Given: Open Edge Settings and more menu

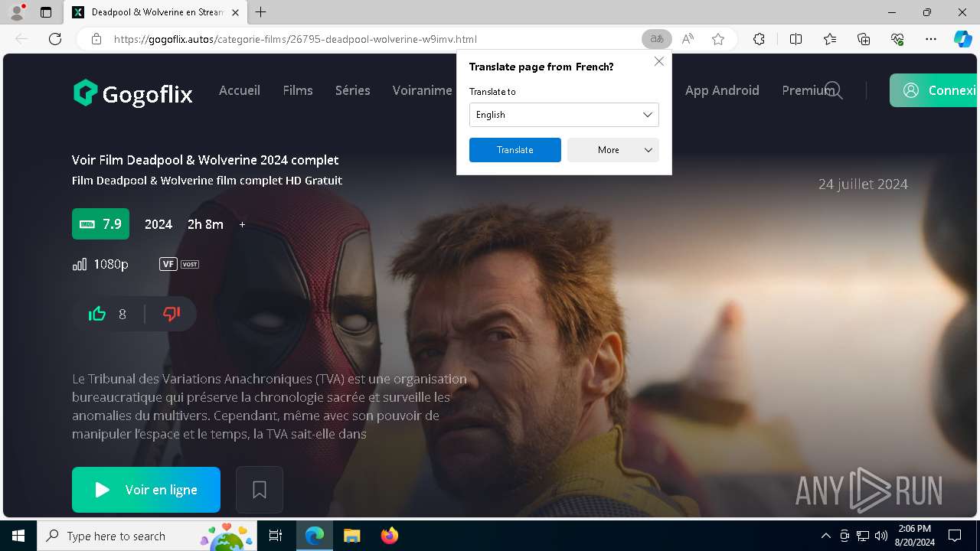Looking at the screenshot, I should tap(931, 39).
